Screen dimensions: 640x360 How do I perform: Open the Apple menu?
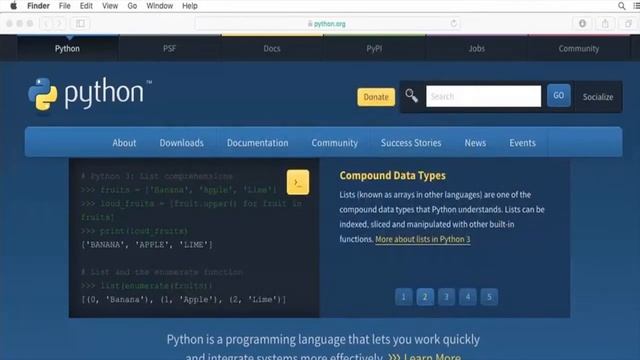(x=13, y=6)
